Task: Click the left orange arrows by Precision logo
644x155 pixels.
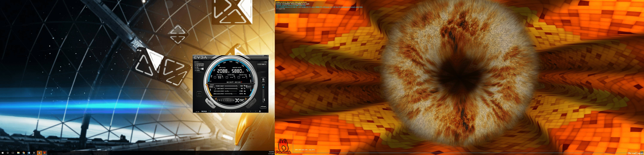Action: click(216, 99)
